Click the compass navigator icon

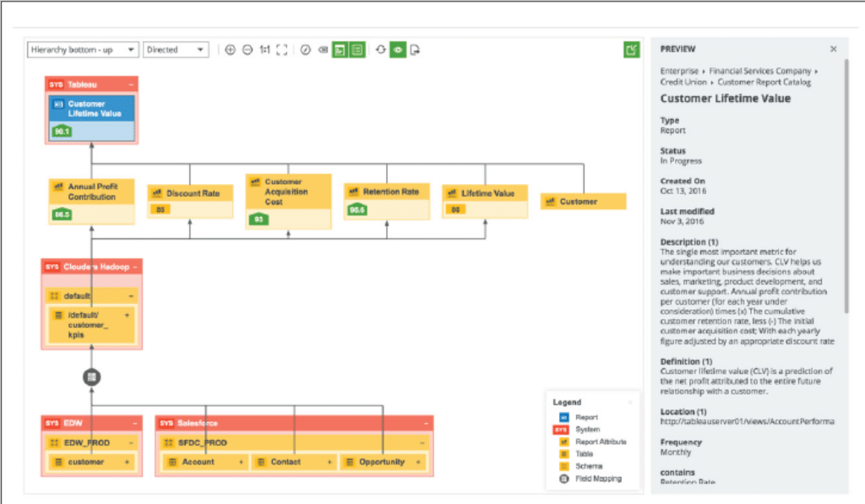305,50
